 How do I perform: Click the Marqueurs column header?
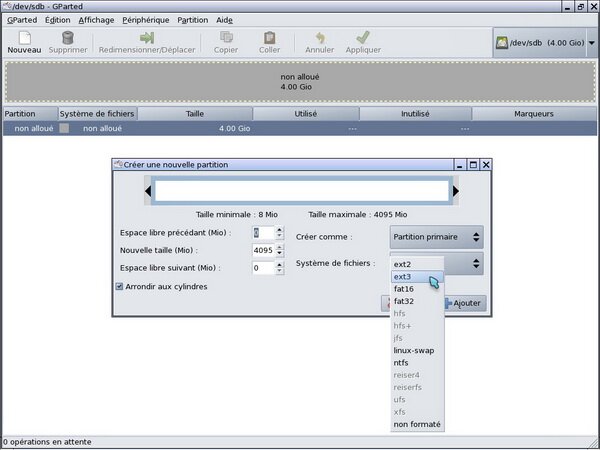click(x=534, y=114)
